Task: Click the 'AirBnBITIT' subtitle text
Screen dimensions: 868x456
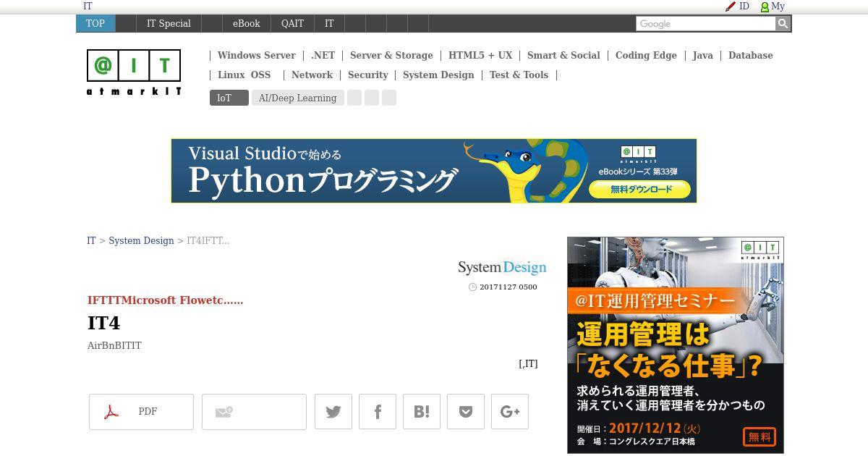Action: click(114, 346)
